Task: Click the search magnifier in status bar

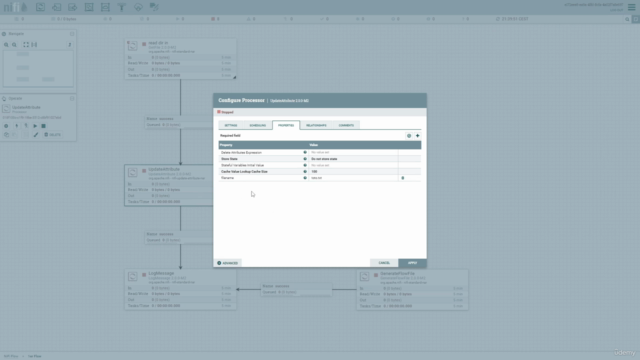Action: tap(627, 19)
